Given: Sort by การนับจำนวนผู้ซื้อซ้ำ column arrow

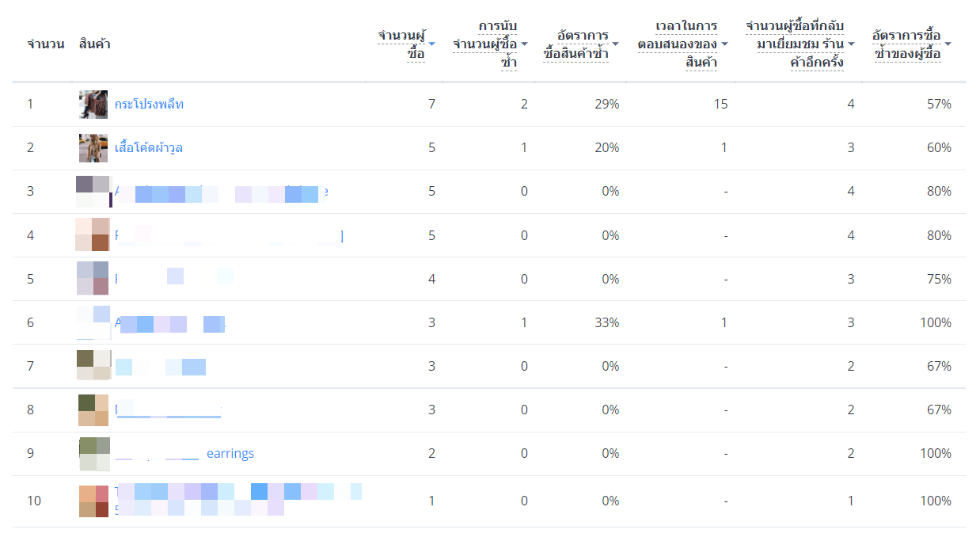Looking at the screenshot, I should tap(524, 44).
